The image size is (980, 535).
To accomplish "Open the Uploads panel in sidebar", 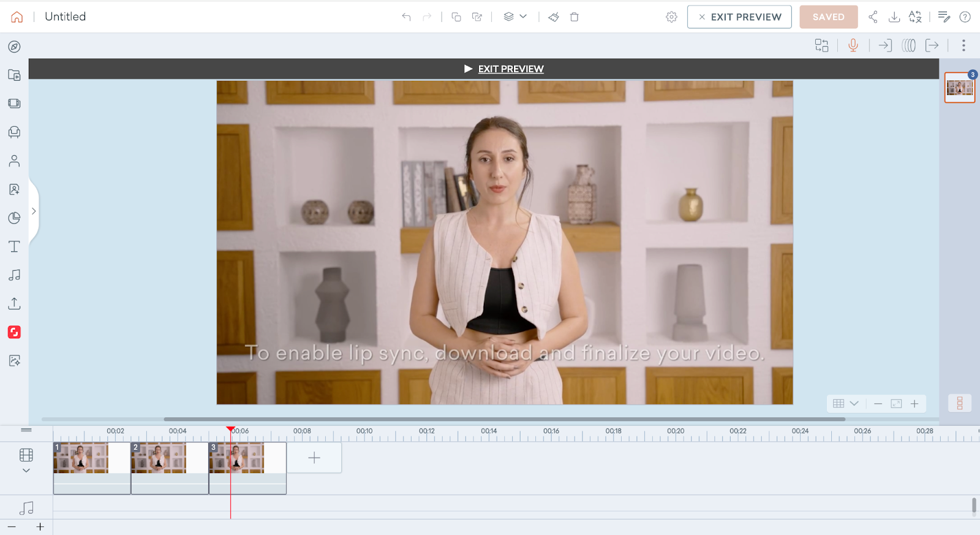I will click(14, 303).
